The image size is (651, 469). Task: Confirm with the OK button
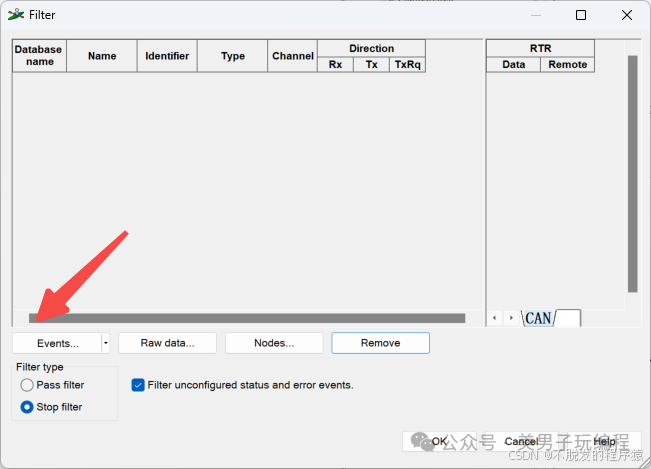(439, 441)
